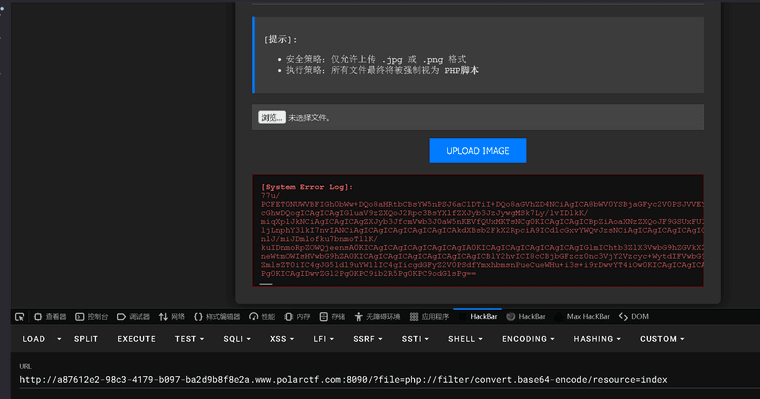Viewport: 760px width, 399px height.
Task: Click the 77u/ line in the log
Action: [x=270, y=195]
